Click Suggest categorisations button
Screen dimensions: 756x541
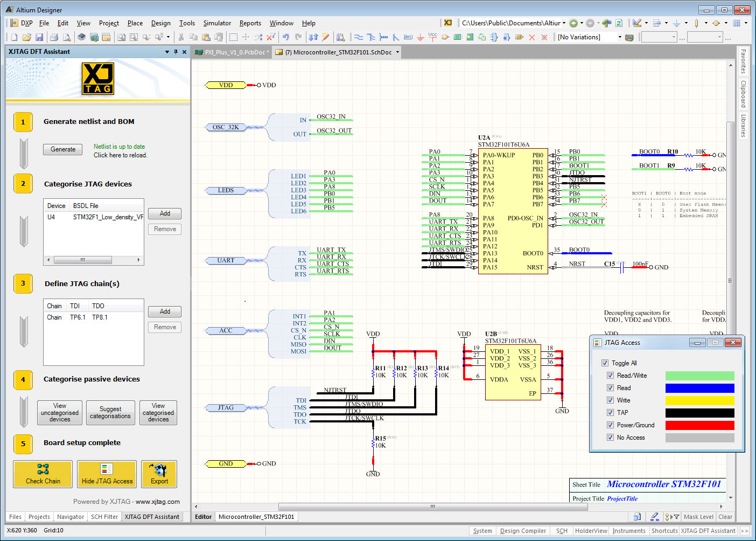pos(110,413)
